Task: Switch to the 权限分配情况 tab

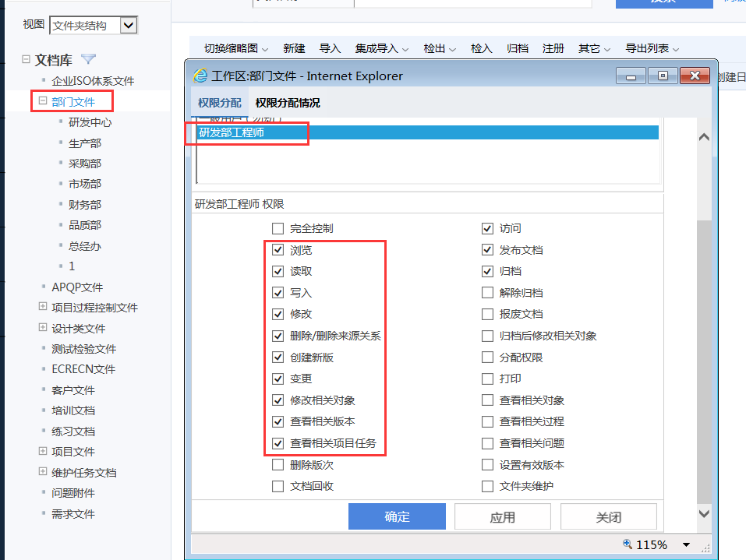Action: [288, 103]
